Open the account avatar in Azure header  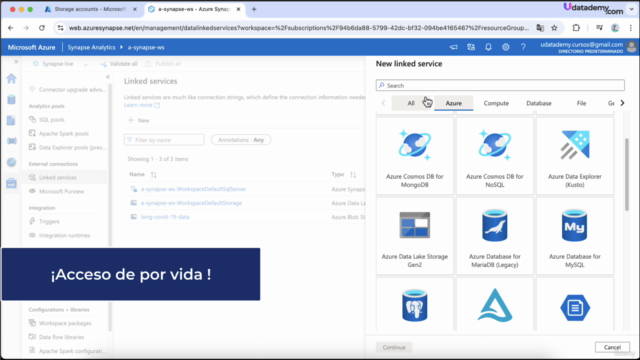point(631,47)
